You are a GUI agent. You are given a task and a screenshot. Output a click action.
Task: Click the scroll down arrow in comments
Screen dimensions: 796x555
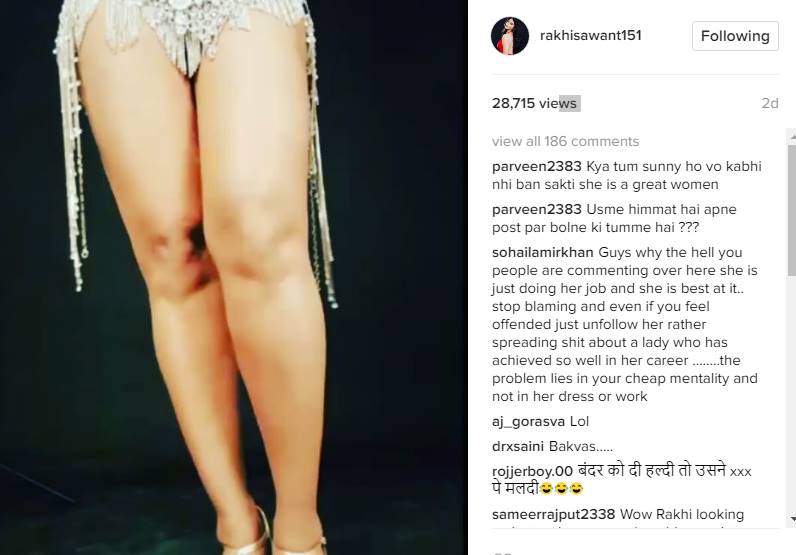click(x=792, y=519)
